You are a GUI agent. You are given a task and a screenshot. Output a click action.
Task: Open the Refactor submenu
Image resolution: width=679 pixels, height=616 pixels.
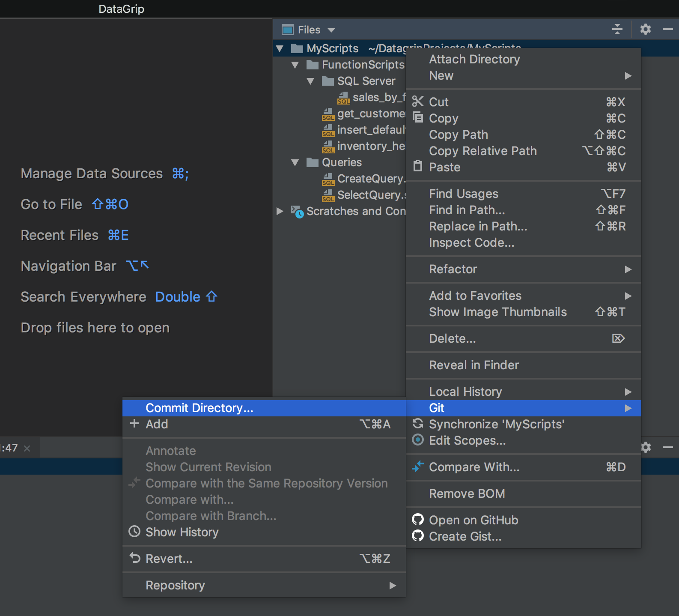click(x=524, y=269)
